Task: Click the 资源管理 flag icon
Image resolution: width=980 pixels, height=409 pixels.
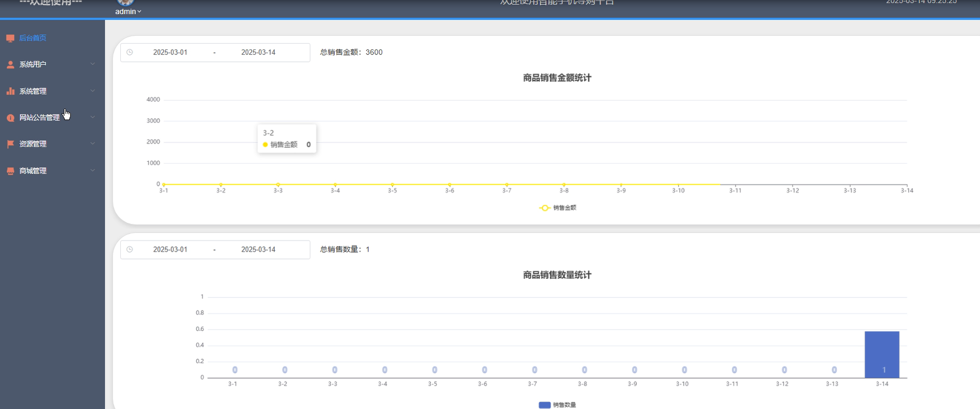Action: point(10,144)
